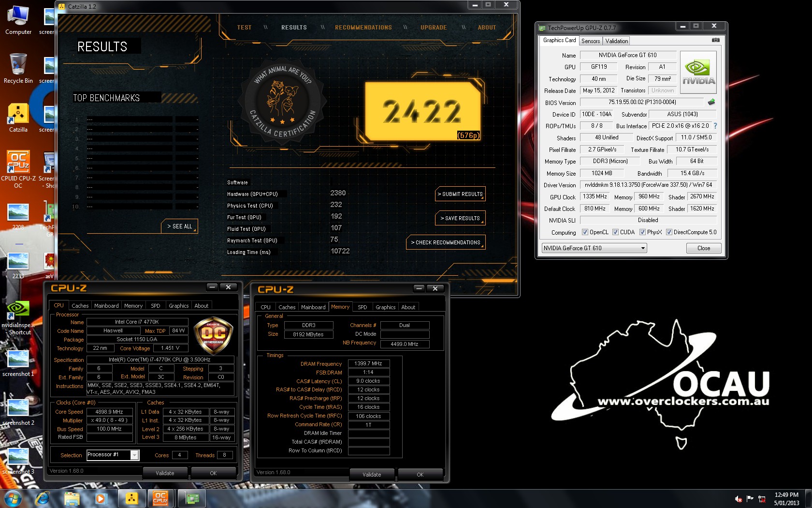The width and height of the screenshot is (812, 508).
Task: Click the Bus Interface question mark icon
Action: coord(715,126)
